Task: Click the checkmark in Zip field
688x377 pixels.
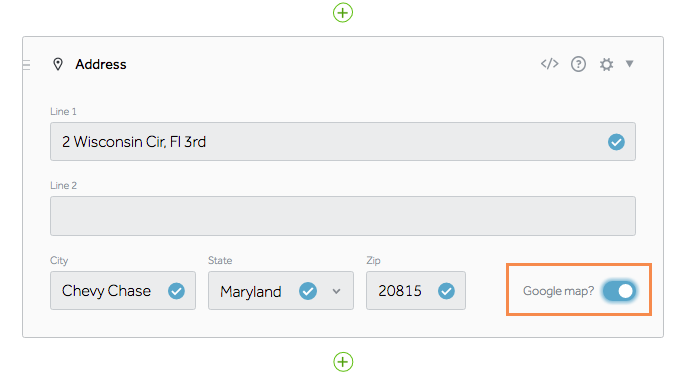Action: 446,291
